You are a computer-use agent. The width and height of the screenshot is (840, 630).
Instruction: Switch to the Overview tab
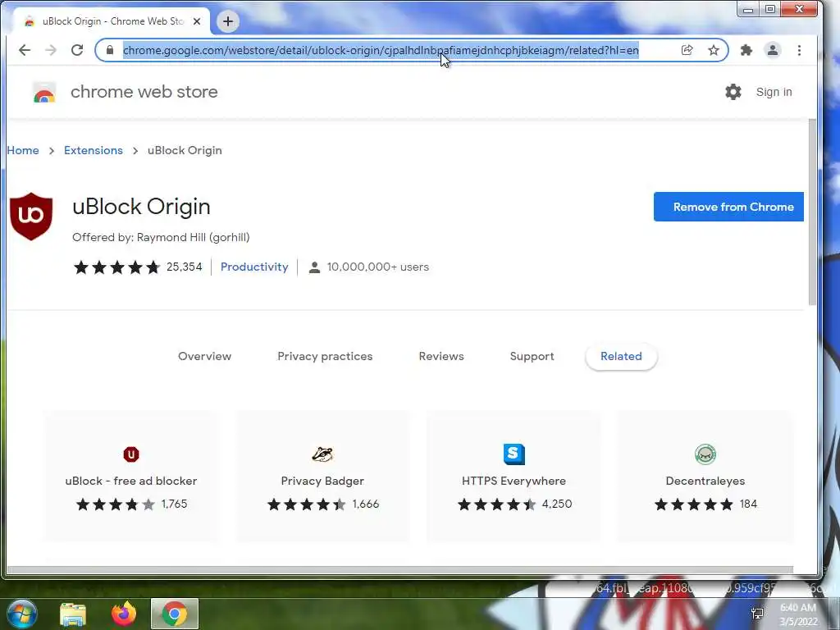click(x=204, y=356)
